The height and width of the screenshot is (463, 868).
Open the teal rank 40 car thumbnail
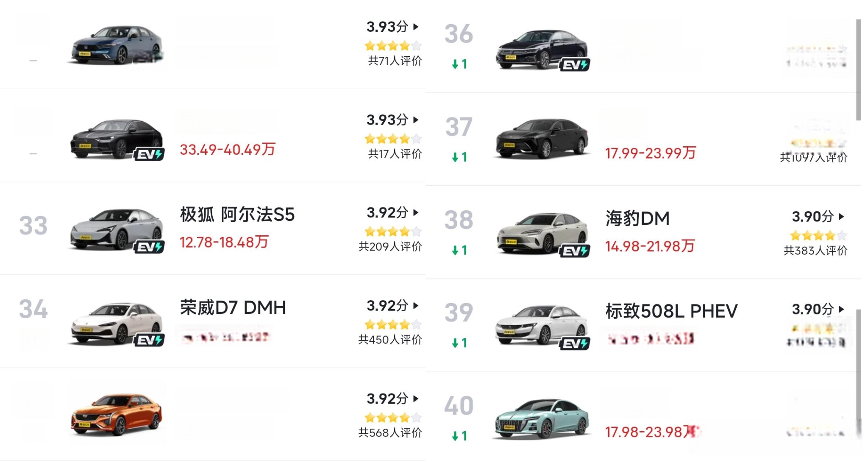[542, 418]
